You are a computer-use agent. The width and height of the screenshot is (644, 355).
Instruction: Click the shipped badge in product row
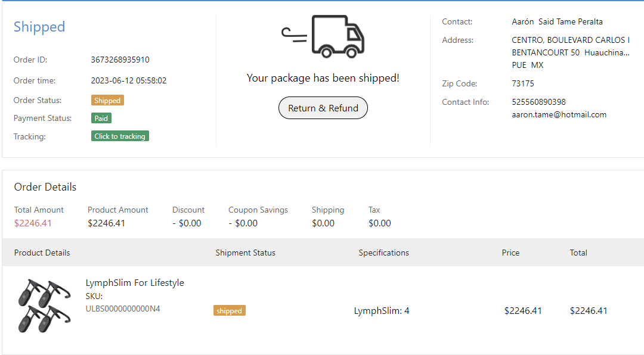(x=229, y=311)
